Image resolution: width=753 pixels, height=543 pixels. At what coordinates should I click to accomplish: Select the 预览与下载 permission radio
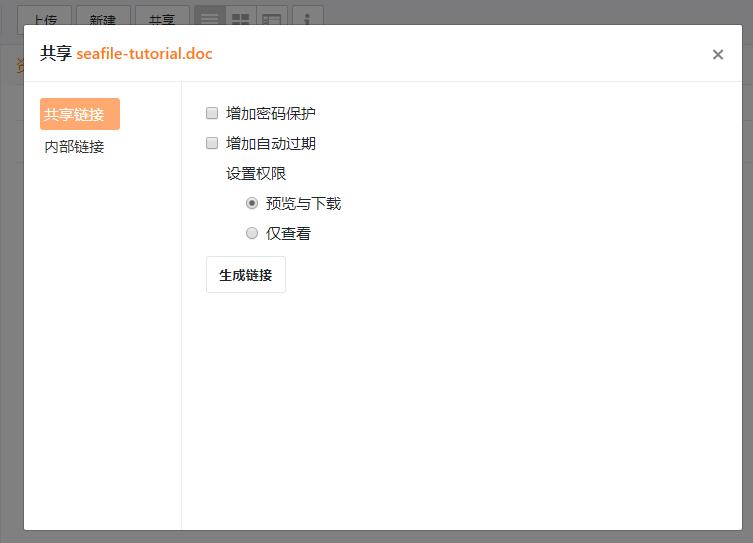pos(252,203)
